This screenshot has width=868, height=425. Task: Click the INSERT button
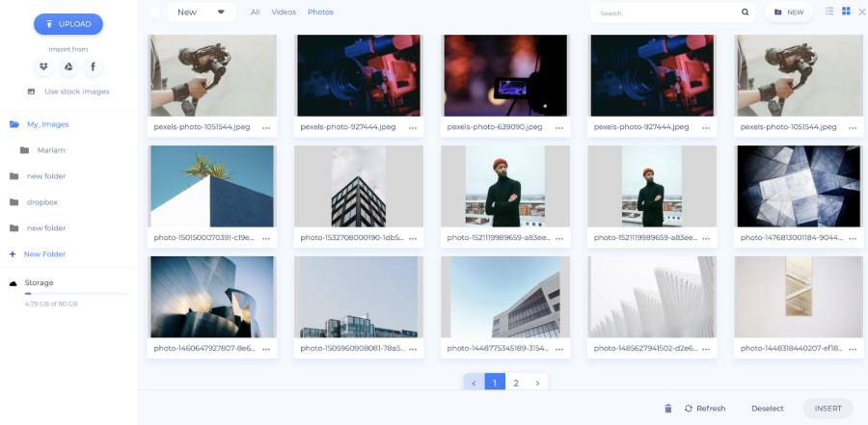tap(827, 409)
